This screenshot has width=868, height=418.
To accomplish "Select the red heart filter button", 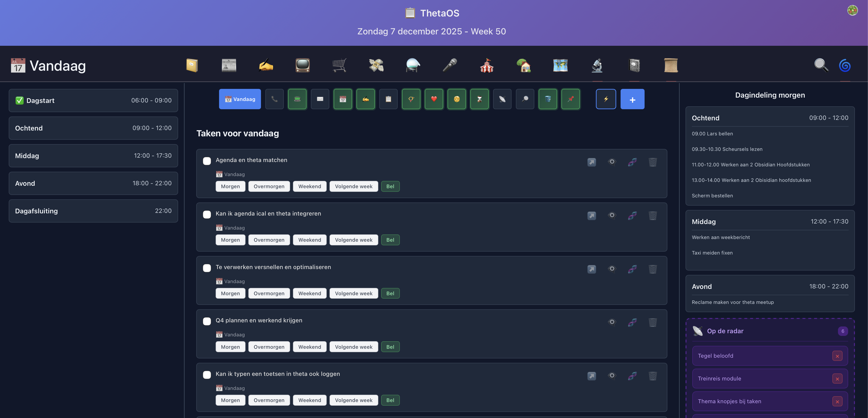I will coord(434,99).
